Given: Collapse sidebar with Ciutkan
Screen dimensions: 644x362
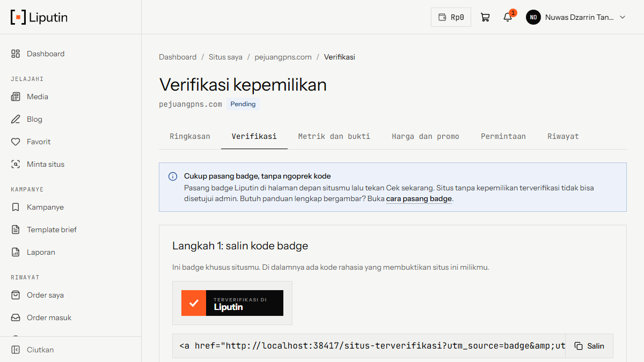Looking at the screenshot, I should [x=70, y=350].
